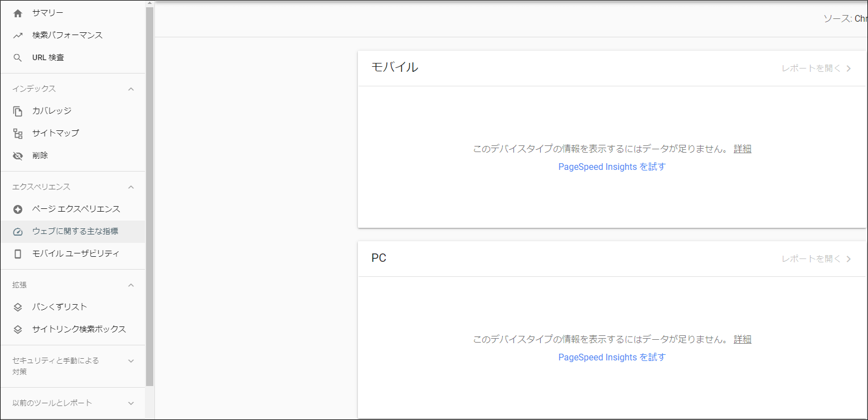
Task: Click the sidebar vertical scrollbar
Action: point(149,195)
